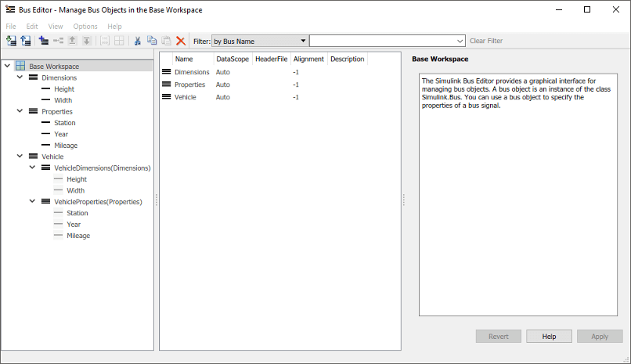
Task: Collapse the VehicleDimensions(Dimensions) node
Action: point(32,167)
